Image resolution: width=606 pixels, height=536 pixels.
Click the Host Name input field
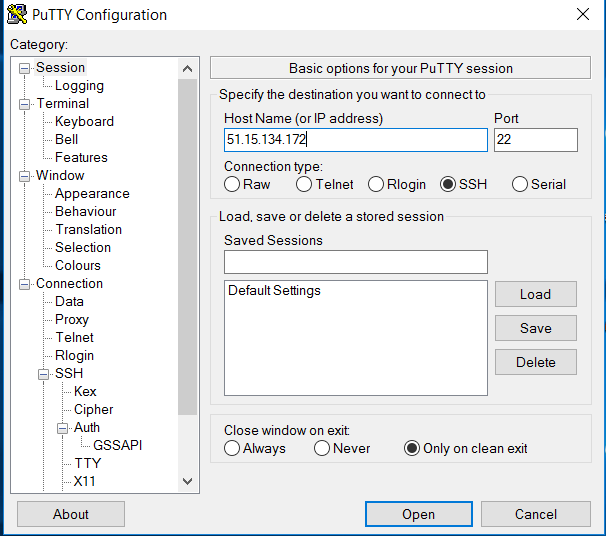point(356,140)
